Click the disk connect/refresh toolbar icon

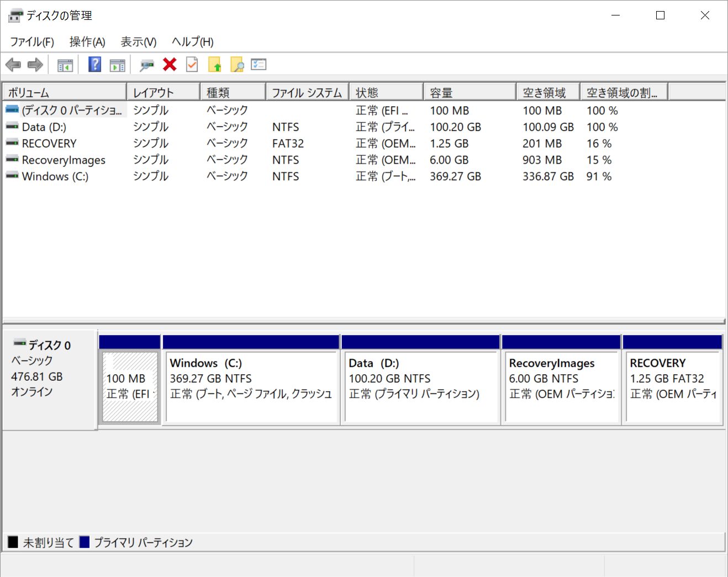pos(147,65)
